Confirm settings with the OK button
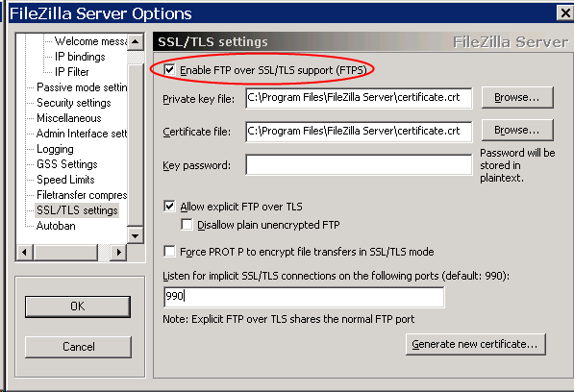The width and height of the screenshot is (574, 392). tap(78, 306)
